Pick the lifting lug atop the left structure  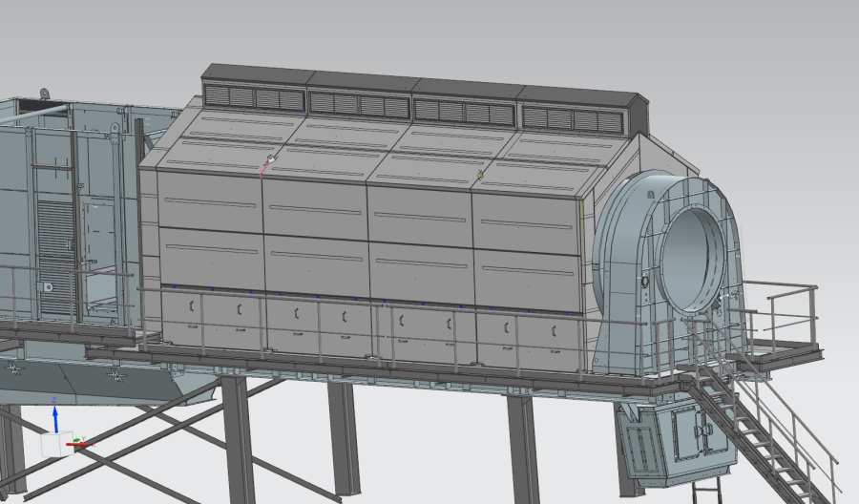43,94
